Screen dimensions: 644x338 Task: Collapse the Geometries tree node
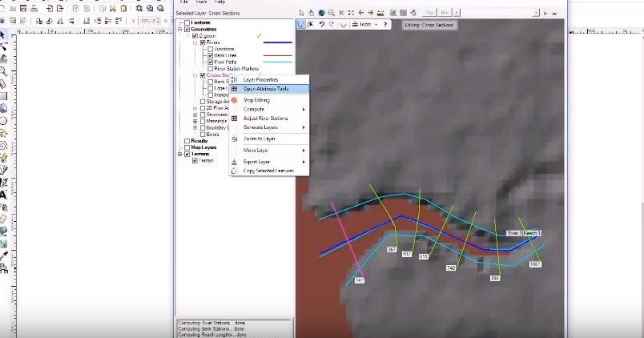pos(180,29)
